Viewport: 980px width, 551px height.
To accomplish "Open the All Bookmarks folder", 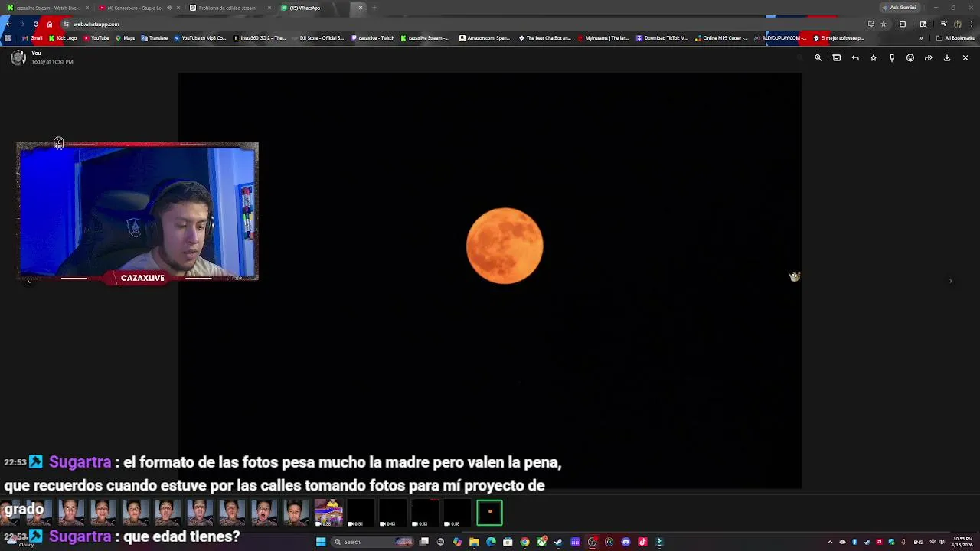I will [955, 38].
